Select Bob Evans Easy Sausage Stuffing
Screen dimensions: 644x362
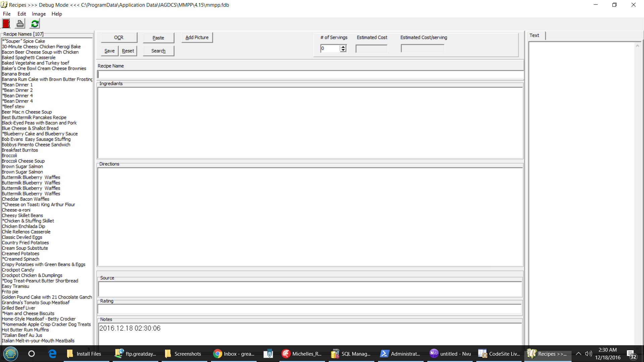(x=36, y=139)
